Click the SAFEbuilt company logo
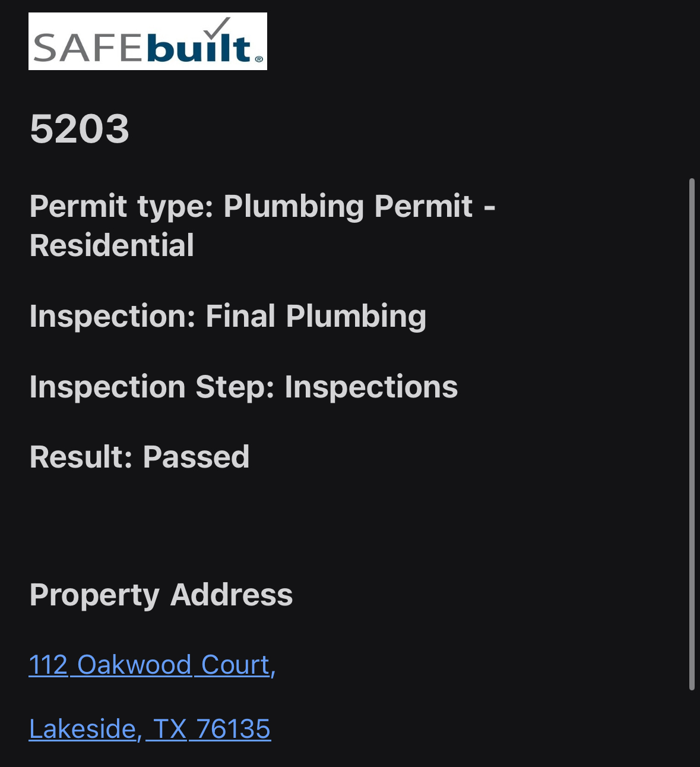Viewport: 700px width, 767px height. (x=147, y=42)
